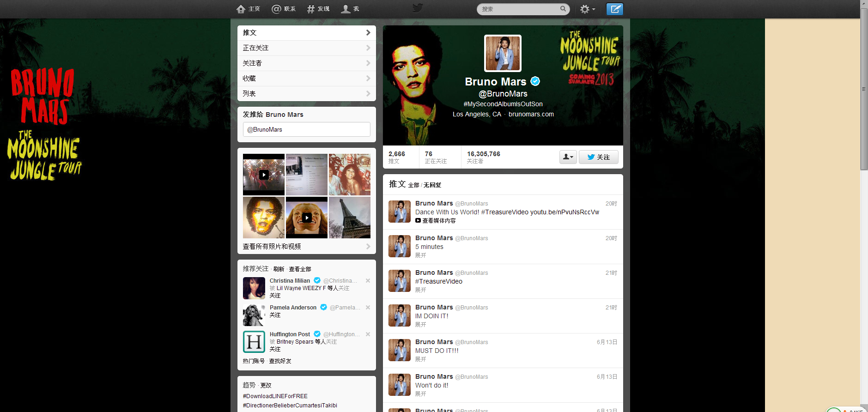
Task: Select 收藏 in the profile sidebar
Action: point(307,79)
